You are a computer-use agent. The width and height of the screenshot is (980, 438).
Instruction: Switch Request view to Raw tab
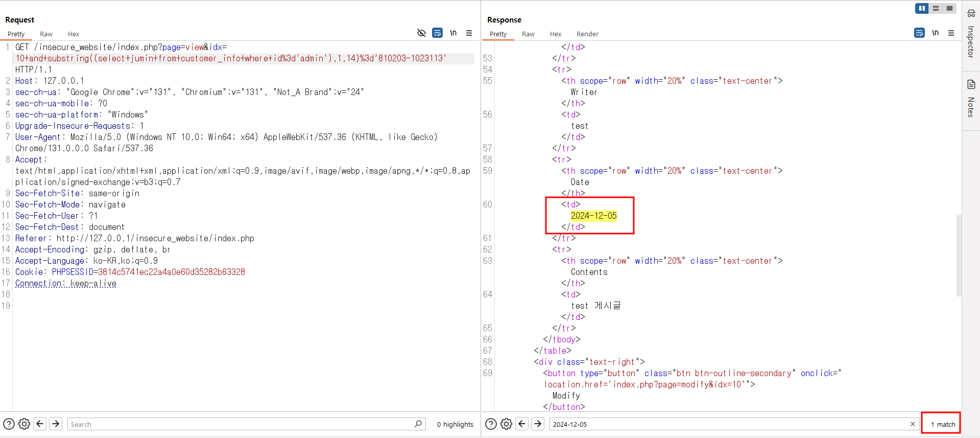(46, 34)
